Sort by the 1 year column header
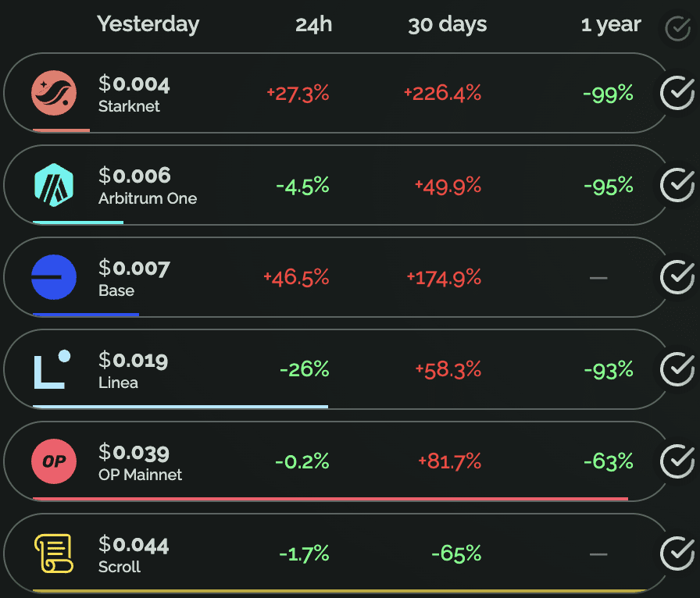The width and height of the screenshot is (700, 598). tap(610, 24)
